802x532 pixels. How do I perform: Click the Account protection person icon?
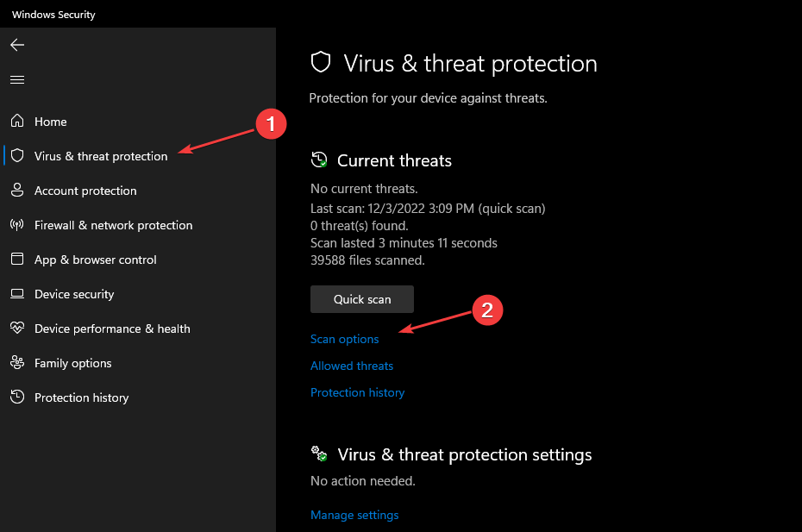point(17,191)
